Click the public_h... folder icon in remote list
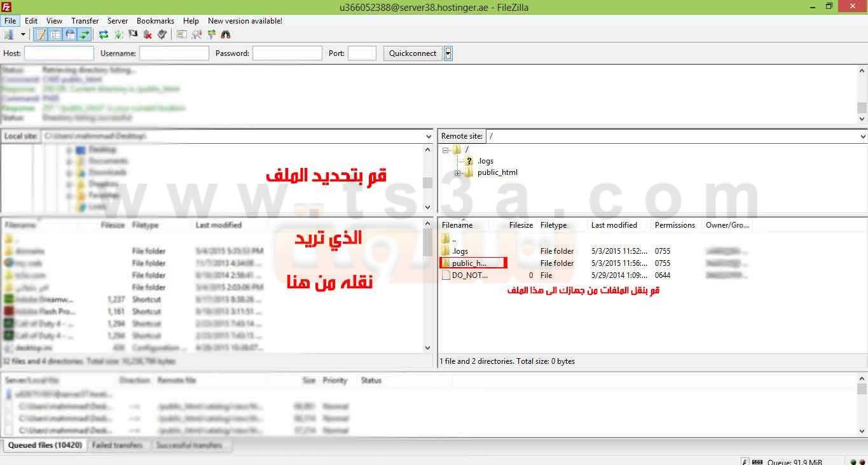The height and width of the screenshot is (465, 868). coord(446,263)
